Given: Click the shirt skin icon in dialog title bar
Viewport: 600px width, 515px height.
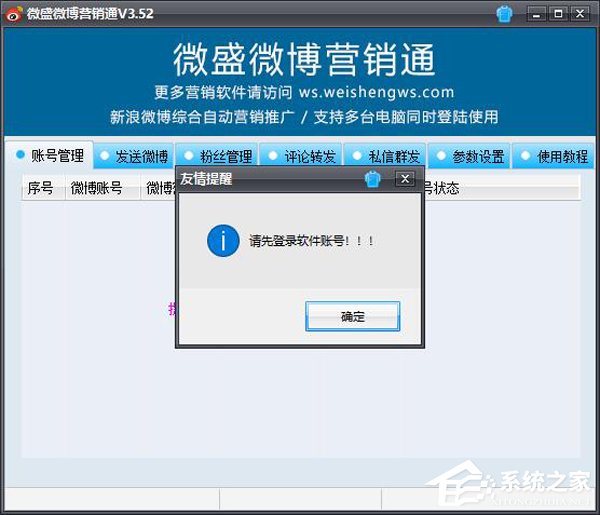Looking at the screenshot, I should click(373, 179).
